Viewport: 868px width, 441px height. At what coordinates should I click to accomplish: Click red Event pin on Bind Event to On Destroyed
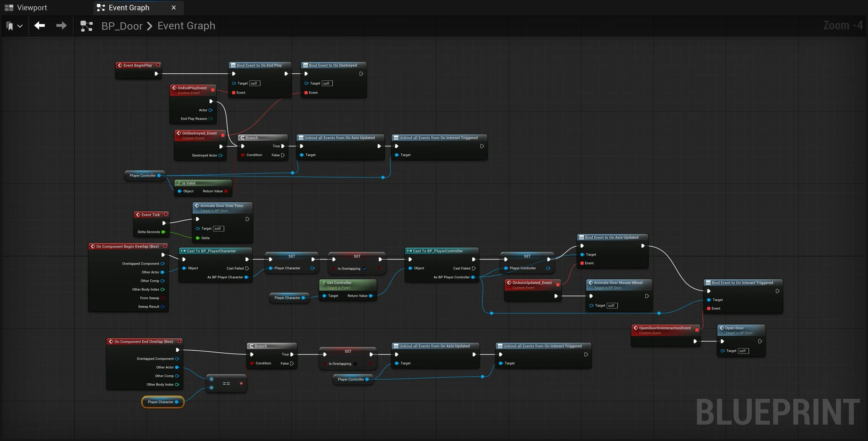(306, 93)
